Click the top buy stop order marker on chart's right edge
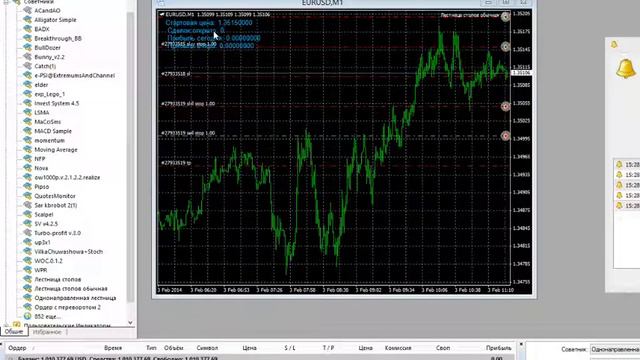This screenshot has width=640, height=360. click(505, 17)
